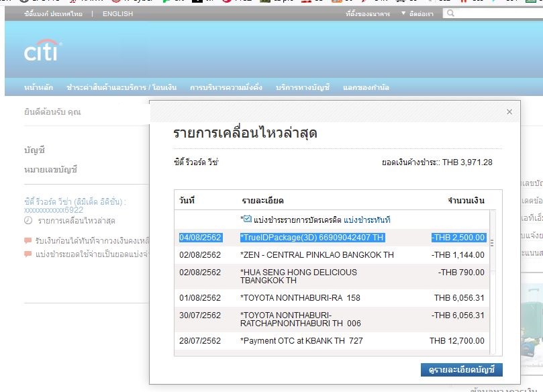Screen dimensions: 543x392
Task: Click the clock icon beside รายการเคลื่อนไหวล่าสุด
Action: 28,220
